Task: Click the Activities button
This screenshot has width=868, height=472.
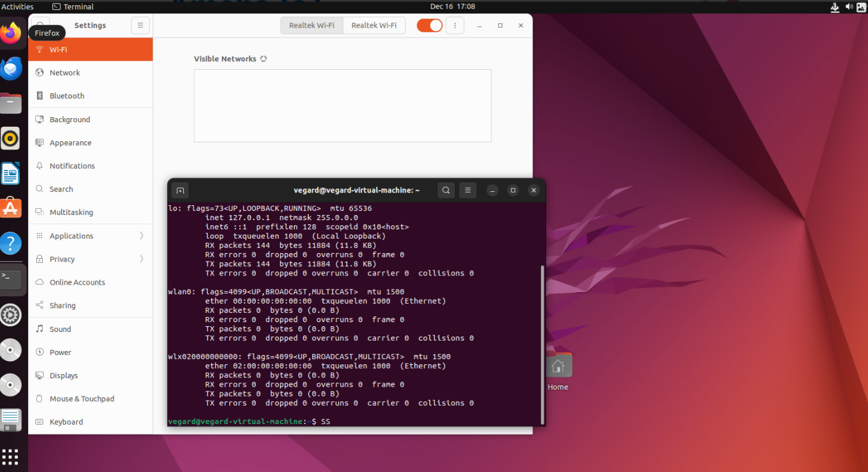Action: (18, 7)
